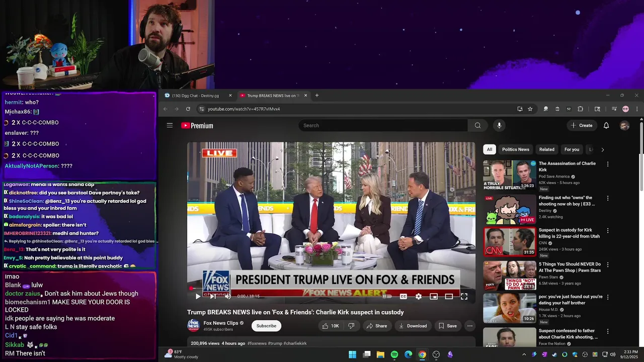The width and height of the screenshot is (644, 362).
Task: Open options for Pawn Stars video
Action: (x=608, y=264)
